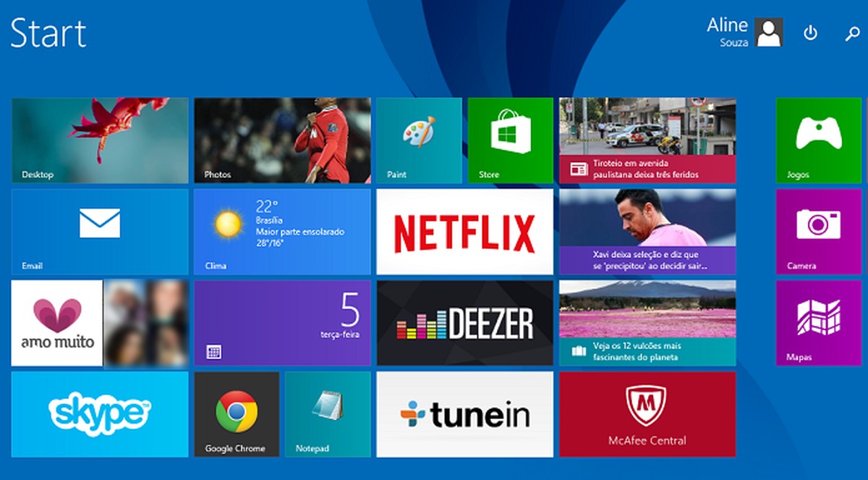Launch the Camera app
This screenshot has width=868, height=480.
(818, 232)
